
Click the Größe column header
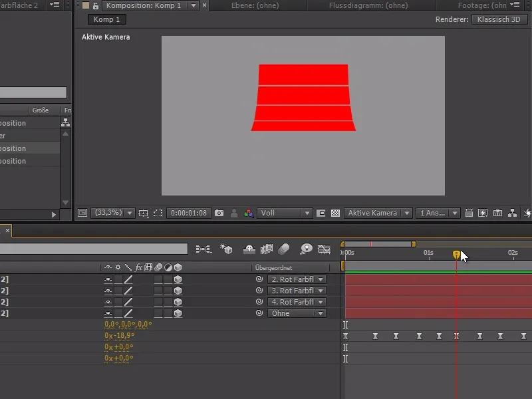click(x=41, y=110)
